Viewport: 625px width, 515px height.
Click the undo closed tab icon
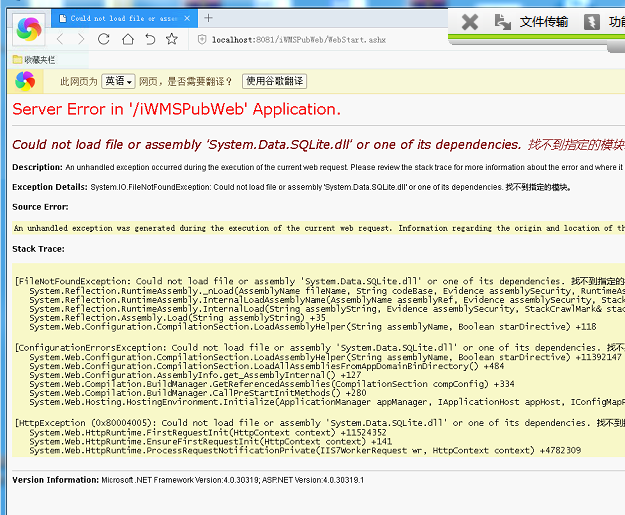[x=150, y=39]
